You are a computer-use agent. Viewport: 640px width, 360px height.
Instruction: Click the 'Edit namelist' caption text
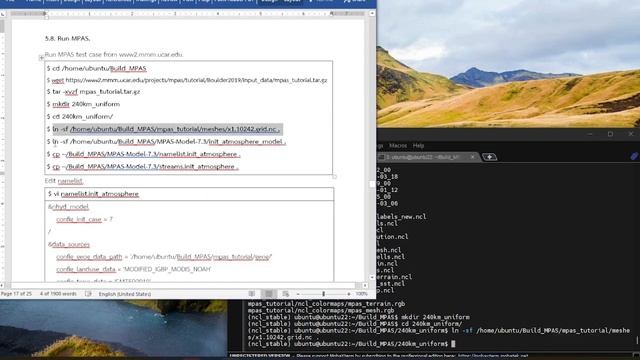[x=64, y=180]
